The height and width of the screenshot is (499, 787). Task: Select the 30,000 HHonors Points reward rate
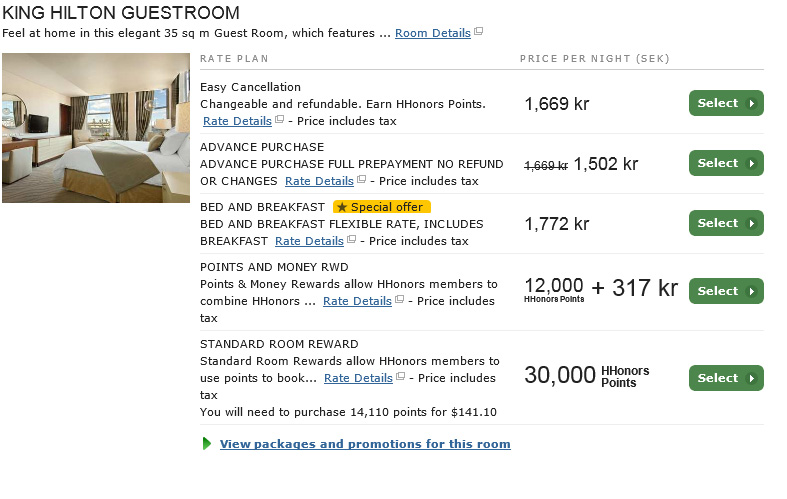726,378
